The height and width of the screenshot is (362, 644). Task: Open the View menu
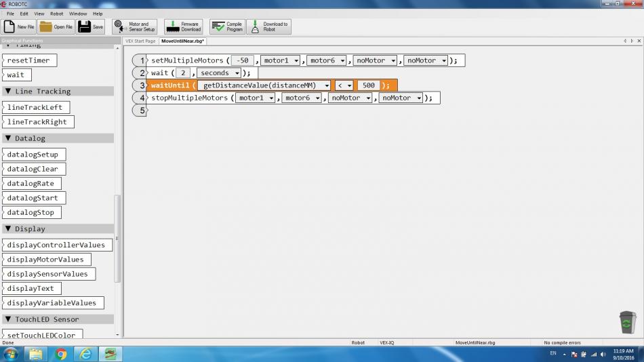(39, 14)
